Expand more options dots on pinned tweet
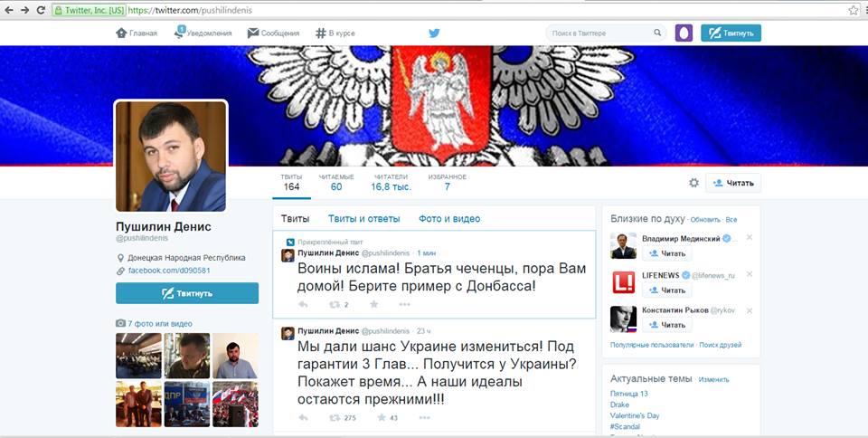 (x=405, y=305)
